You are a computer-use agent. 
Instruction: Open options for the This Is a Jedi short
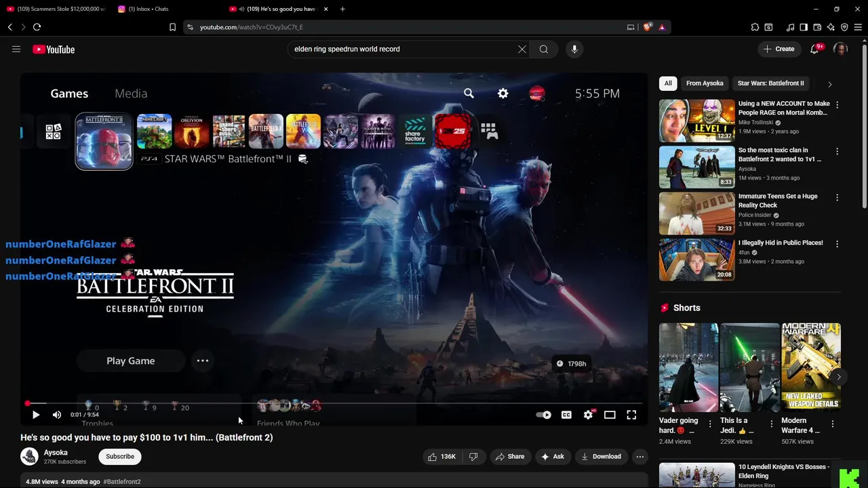[771, 424]
